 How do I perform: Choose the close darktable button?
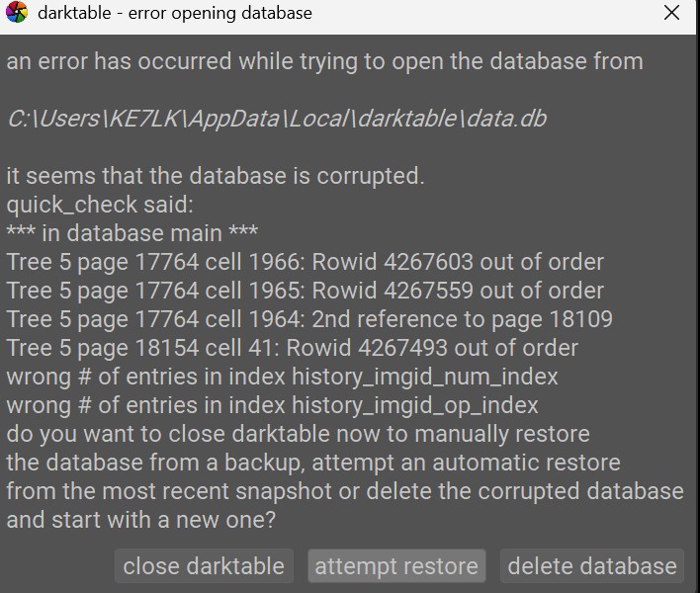(204, 565)
